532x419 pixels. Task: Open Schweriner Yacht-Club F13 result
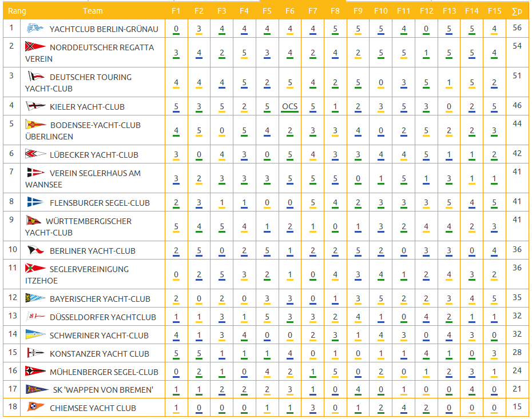coord(449,336)
